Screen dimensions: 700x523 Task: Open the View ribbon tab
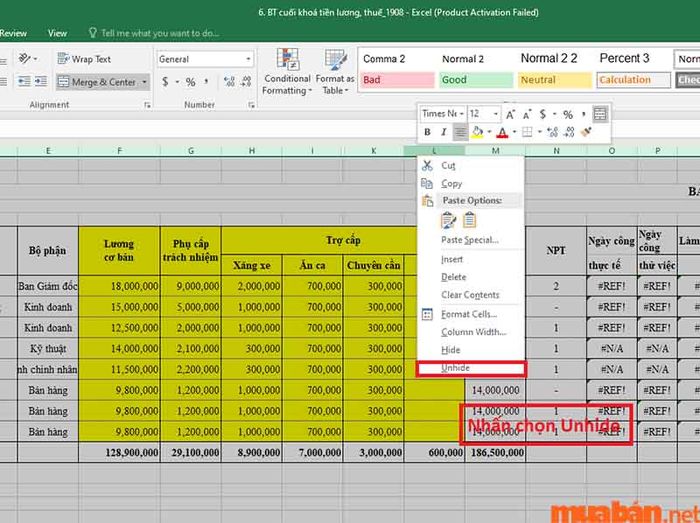(57, 33)
